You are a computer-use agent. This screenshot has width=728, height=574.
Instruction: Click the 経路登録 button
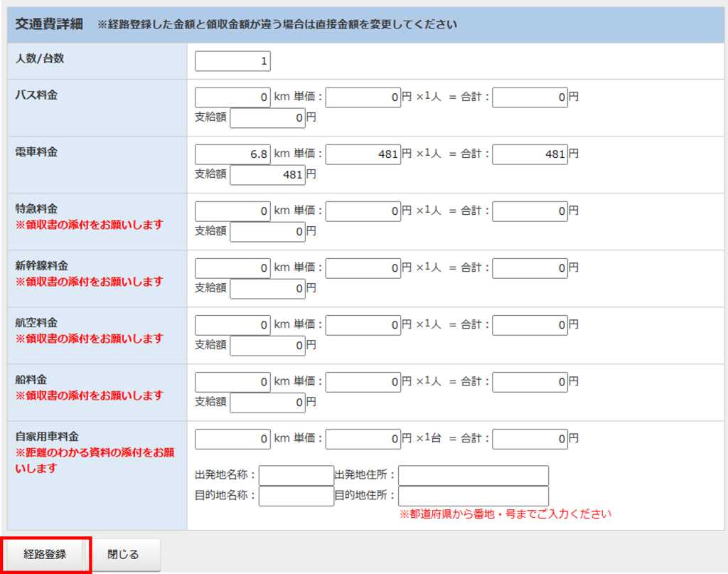pos(45,555)
